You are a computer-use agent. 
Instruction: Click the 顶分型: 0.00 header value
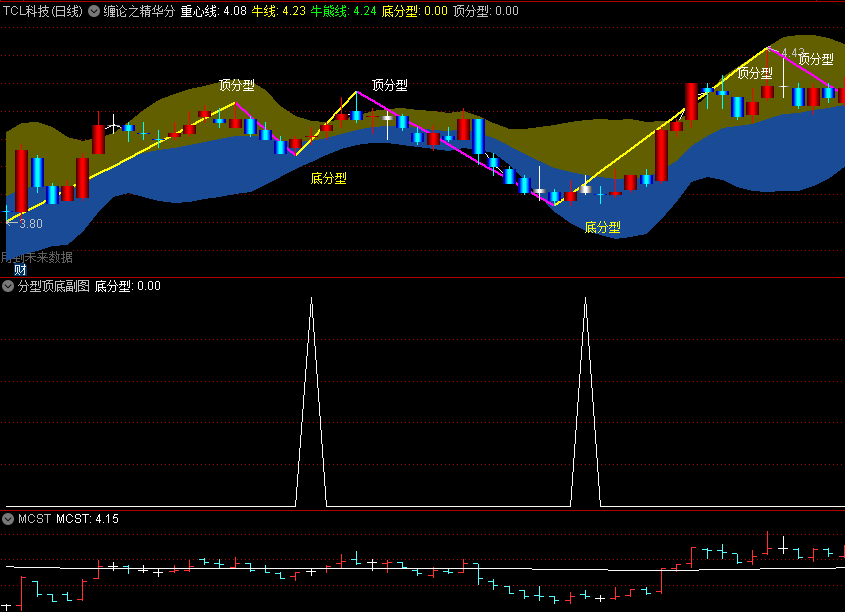tap(486, 11)
